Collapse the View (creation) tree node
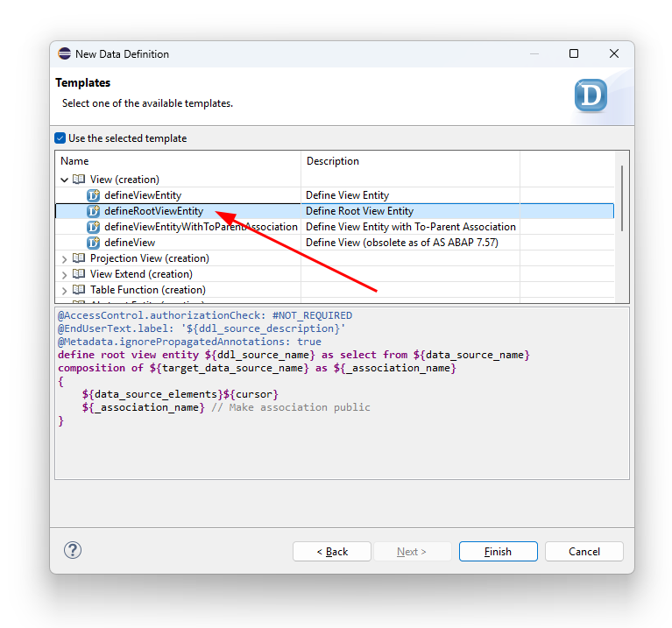 [x=64, y=180]
